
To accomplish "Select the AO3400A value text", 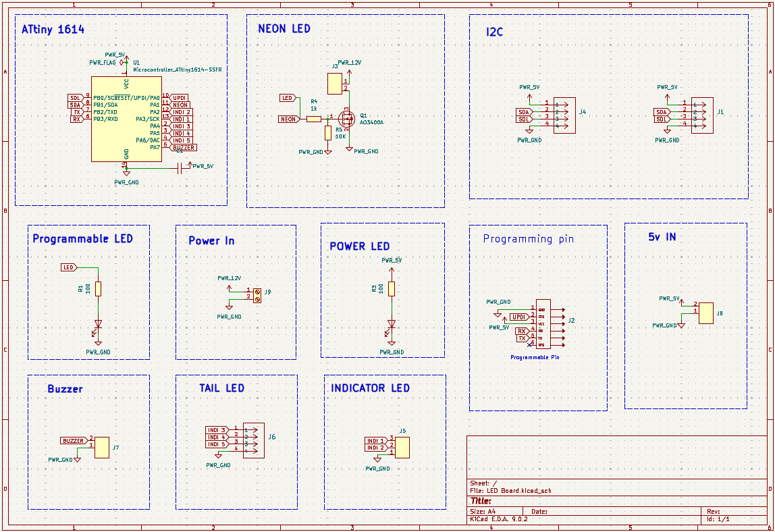I will click(x=372, y=122).
